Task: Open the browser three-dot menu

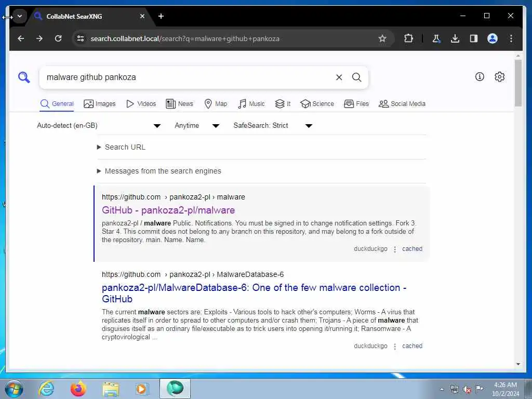Action: 511,38
